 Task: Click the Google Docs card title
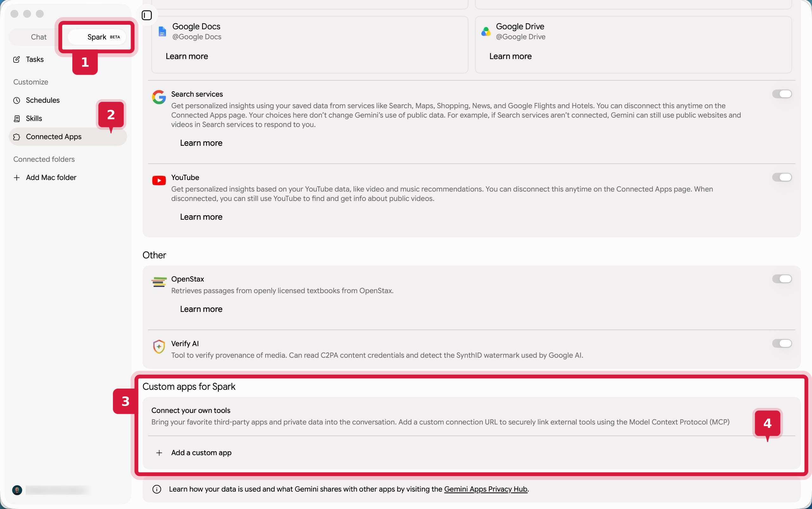click(x=196, y=26)
